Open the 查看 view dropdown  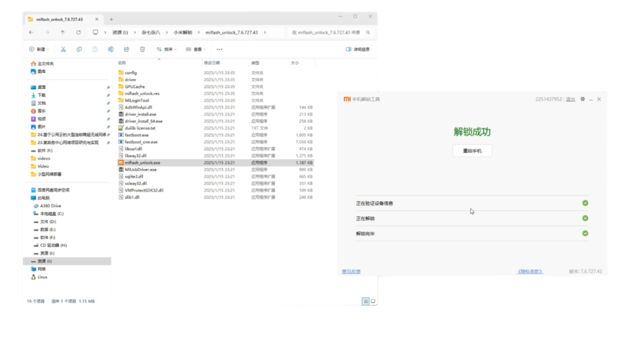[x=197, y=49]
